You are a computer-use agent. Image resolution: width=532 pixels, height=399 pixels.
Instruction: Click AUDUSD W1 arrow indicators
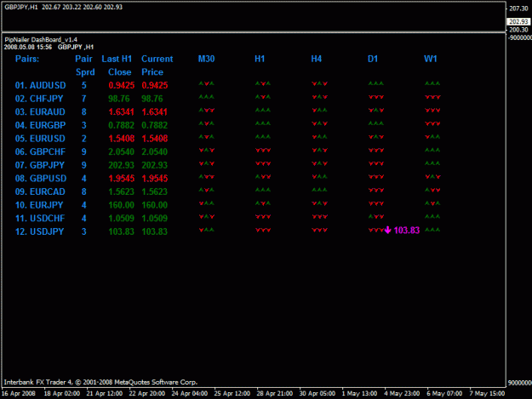pos(432,83)
